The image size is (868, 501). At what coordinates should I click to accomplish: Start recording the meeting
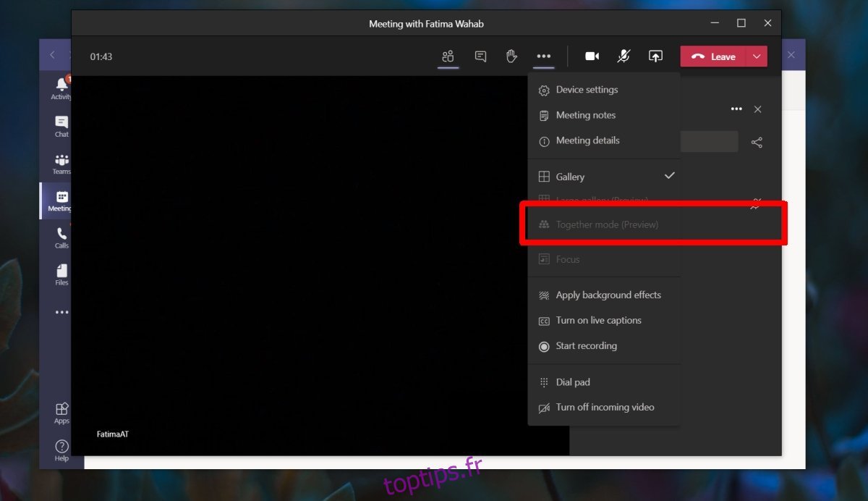[586, 346]
